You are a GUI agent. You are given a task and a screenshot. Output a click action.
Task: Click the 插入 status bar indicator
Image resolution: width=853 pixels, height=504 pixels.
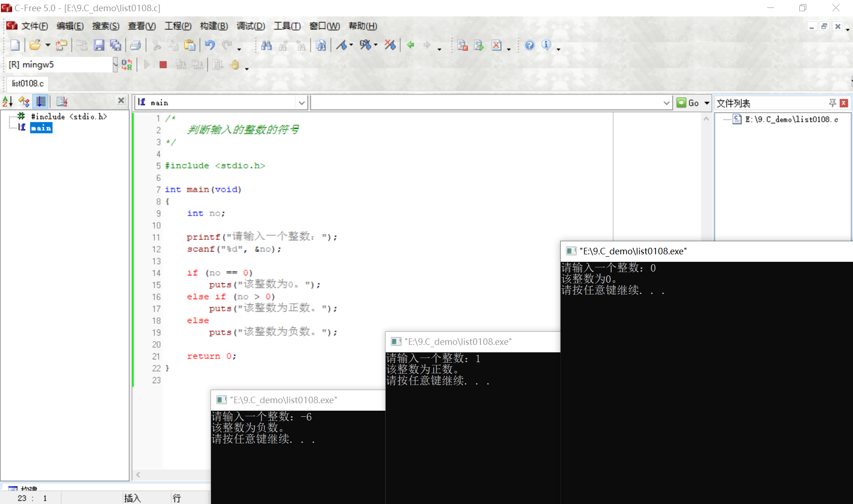(x=133, y=498)
